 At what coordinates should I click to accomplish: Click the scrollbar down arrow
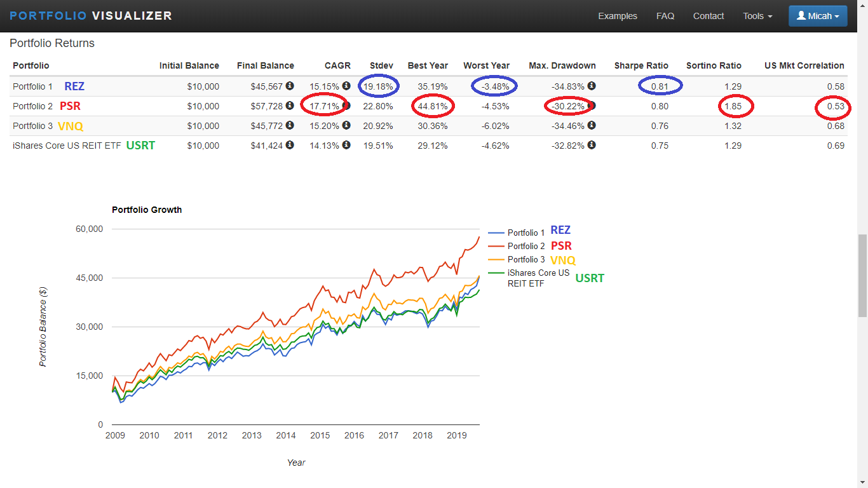click(862, 482)
